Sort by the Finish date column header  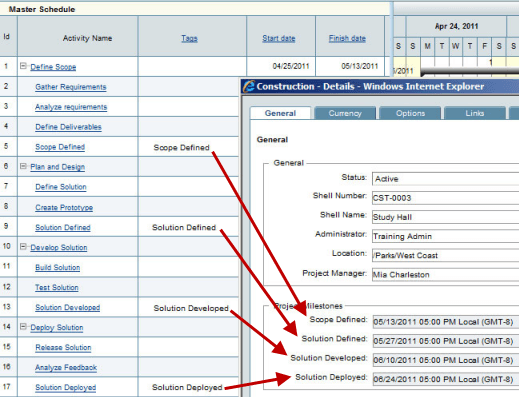point(347,39)
